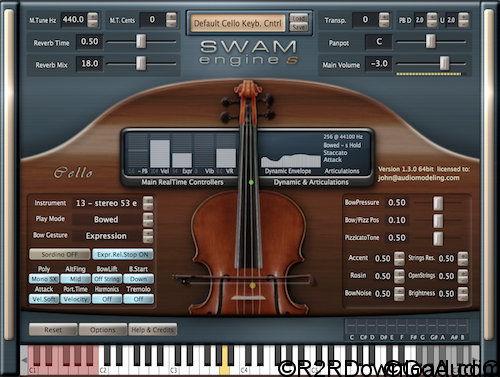Click the M.Tune Hz 440.0 value field
This screenshot has width=500, height=377.
(x=73, y=20)
